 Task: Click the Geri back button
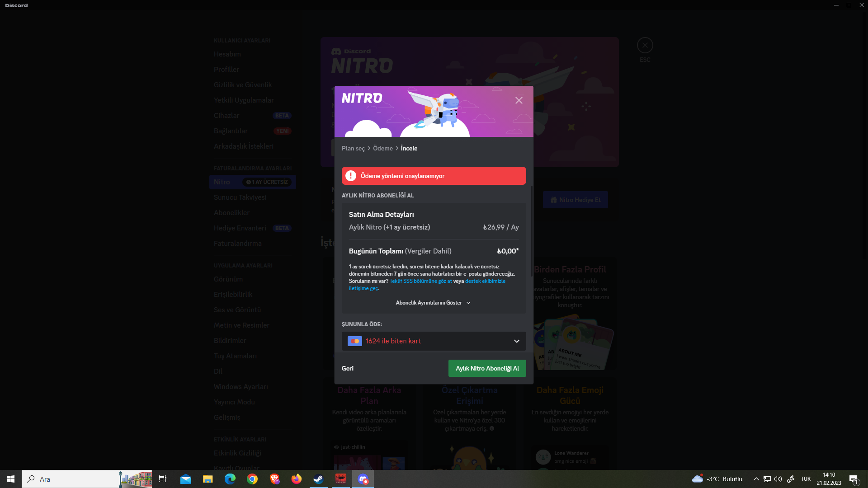pos(347,368)
